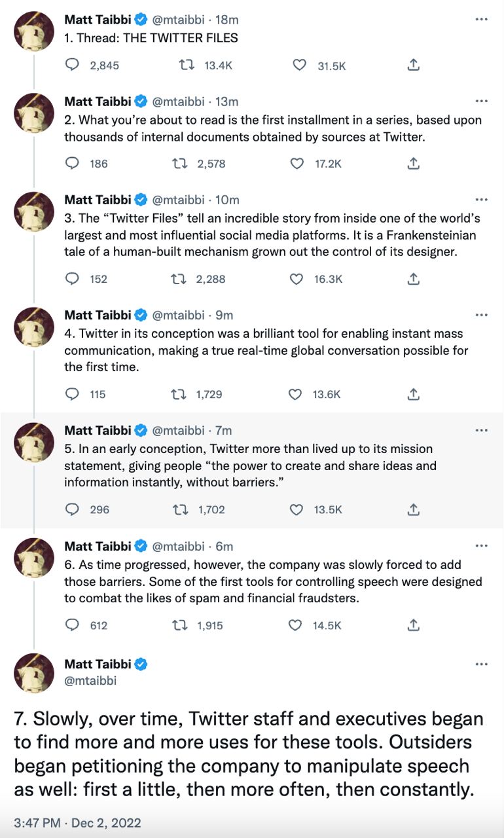Open the 3:47 PM · Dec 2, 2022 timestamp
The height and width of the screenshot is (838, 504).
77,822
